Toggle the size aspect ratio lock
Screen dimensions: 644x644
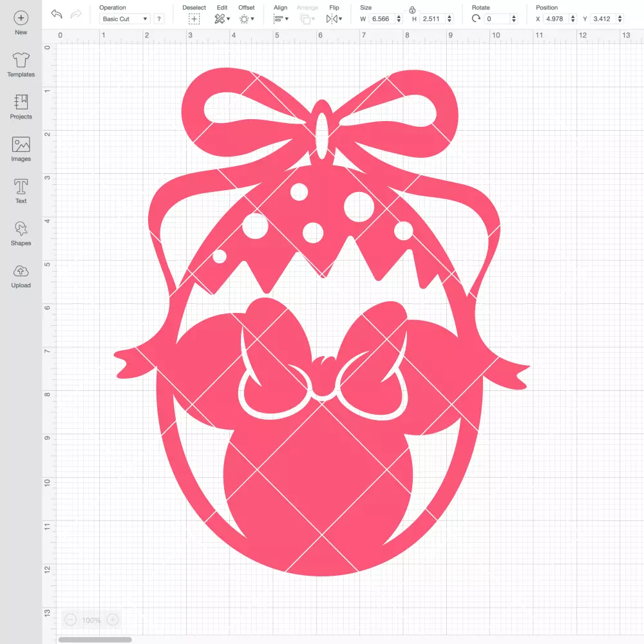pyautogui.click(x=412, y=10)
